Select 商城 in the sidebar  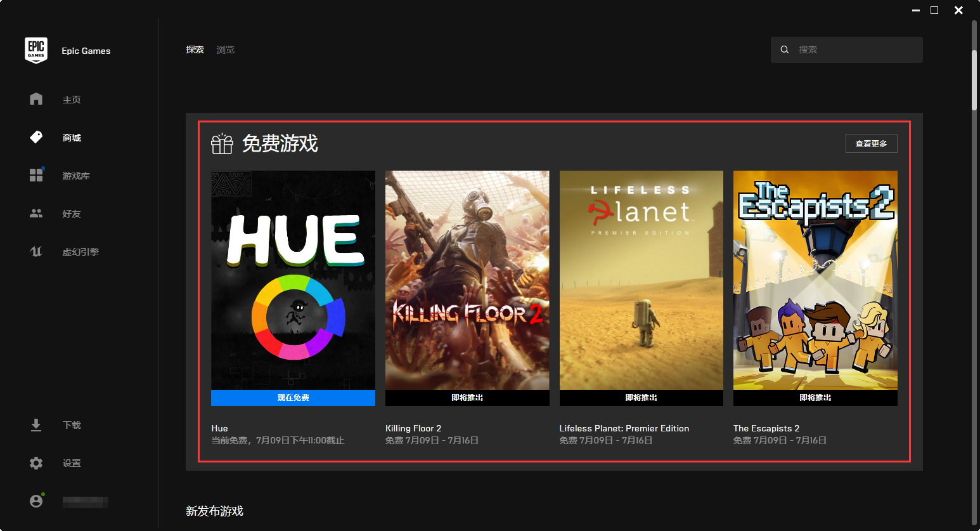[72, 138]
